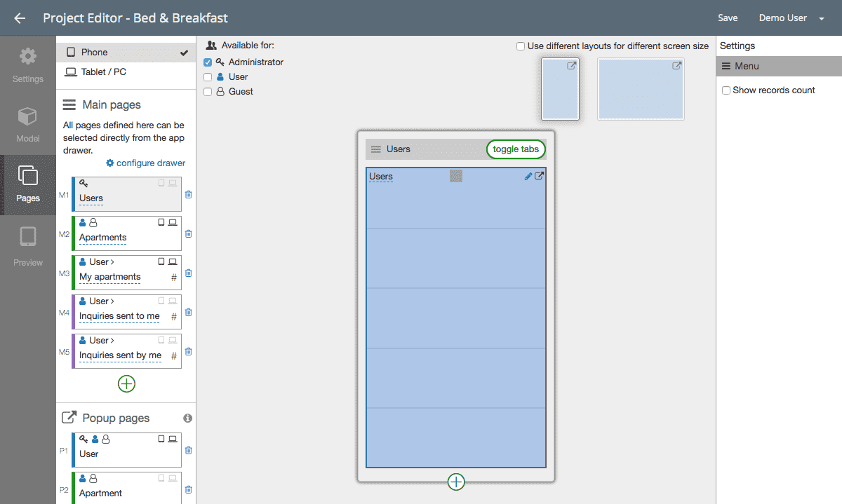Select the My apartments page M3
Viewport: 842px width, 504px height.
[126, 273]
